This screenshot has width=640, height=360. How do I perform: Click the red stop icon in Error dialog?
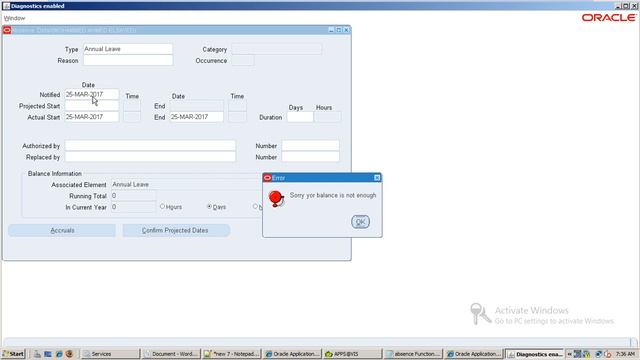(x=276, y=198)
